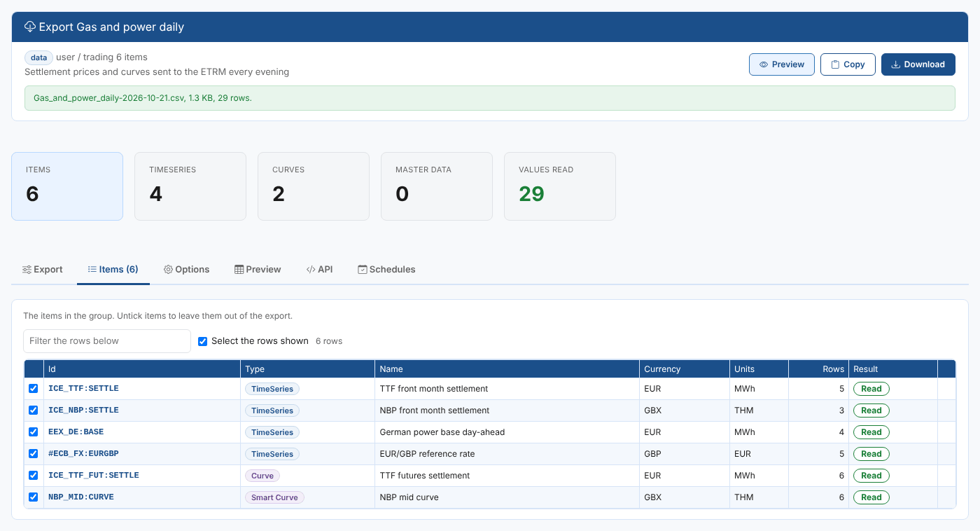Click the ICE_TTF:SETTLE id
The width and height of the screenshot is (980, 531).
click(83, 389)
